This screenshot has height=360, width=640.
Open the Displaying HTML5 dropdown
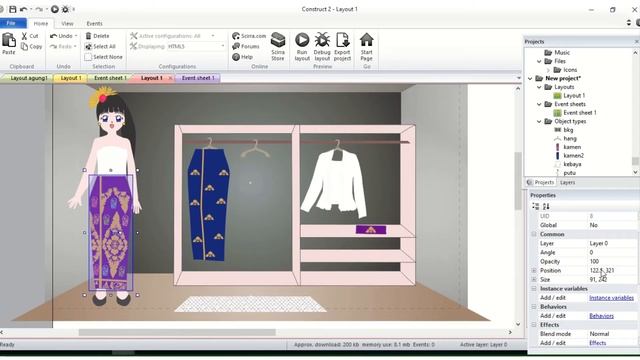coord(223,47)
